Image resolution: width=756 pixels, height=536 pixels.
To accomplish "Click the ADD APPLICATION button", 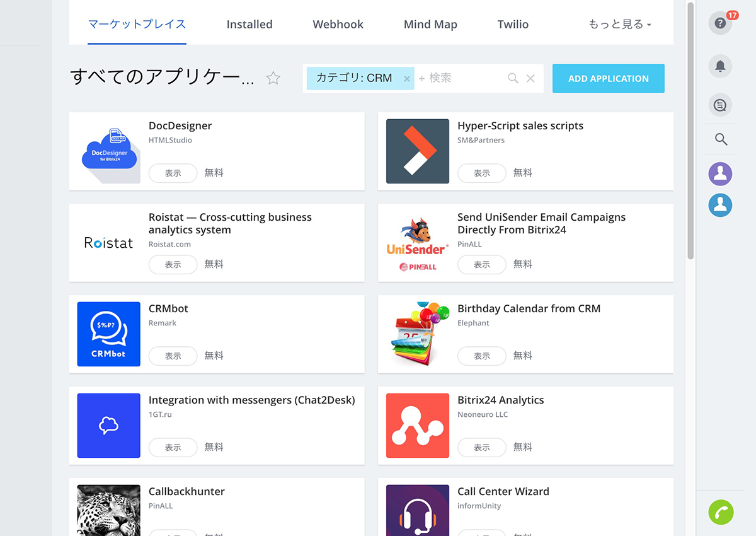I will point(609,78).
